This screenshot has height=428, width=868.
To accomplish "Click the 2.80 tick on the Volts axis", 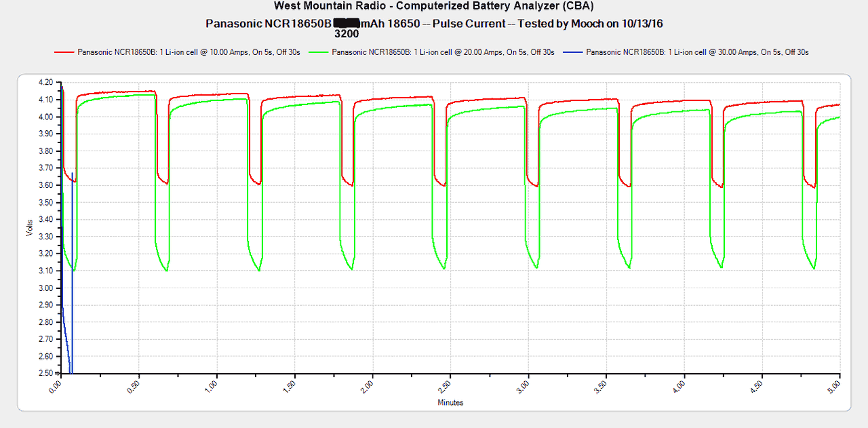I will tap(45, 322).
